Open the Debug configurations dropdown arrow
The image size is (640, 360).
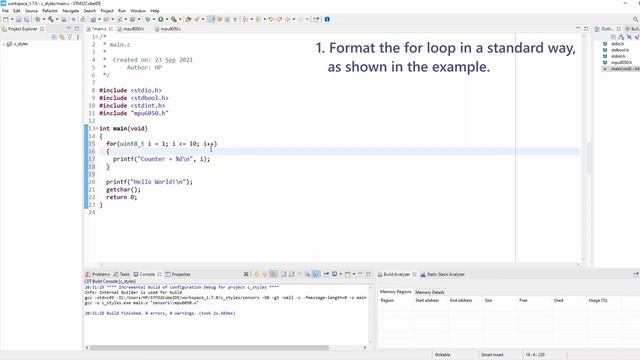click(153, 19)
